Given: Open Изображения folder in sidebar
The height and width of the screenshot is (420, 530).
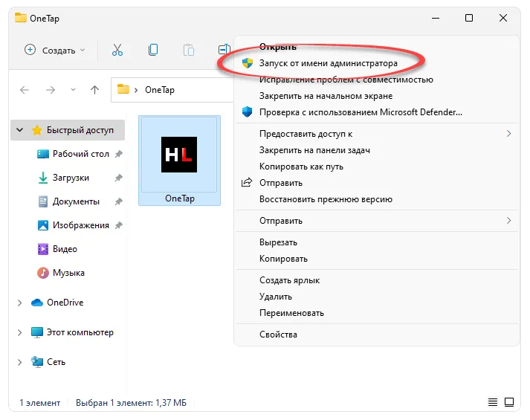Looking at the screenshot, I should [x=81, y=225].
